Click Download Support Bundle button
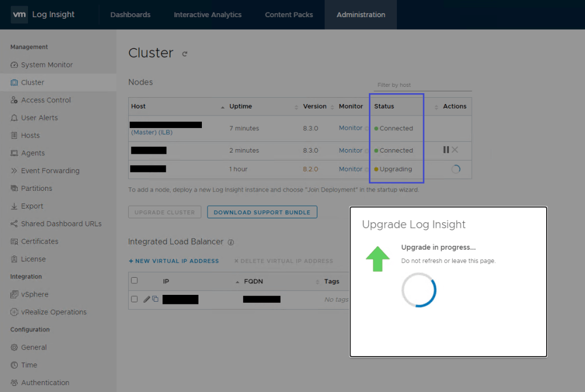This screenshot has width=585, height=392. (x=262, y=212)
